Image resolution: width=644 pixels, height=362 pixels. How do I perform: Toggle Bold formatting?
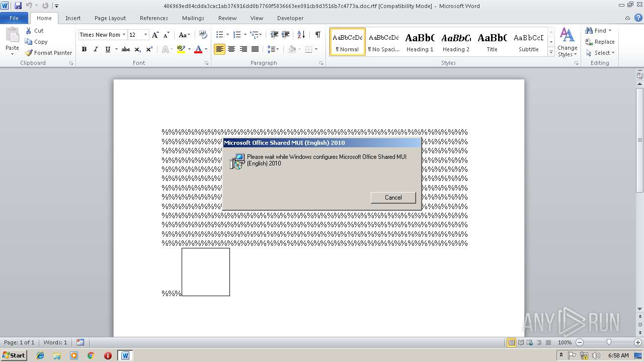84,49
